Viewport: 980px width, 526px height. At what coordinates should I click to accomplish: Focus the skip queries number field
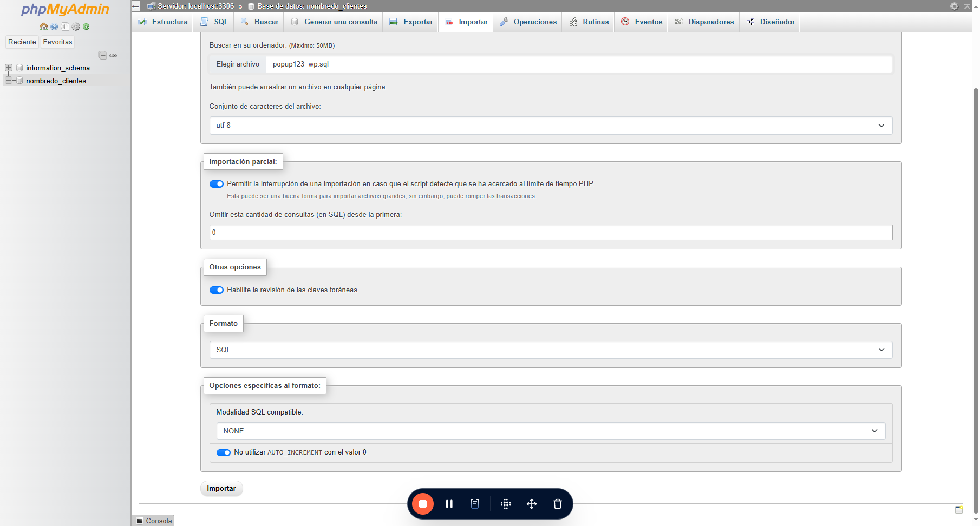(x=551, y=233)
